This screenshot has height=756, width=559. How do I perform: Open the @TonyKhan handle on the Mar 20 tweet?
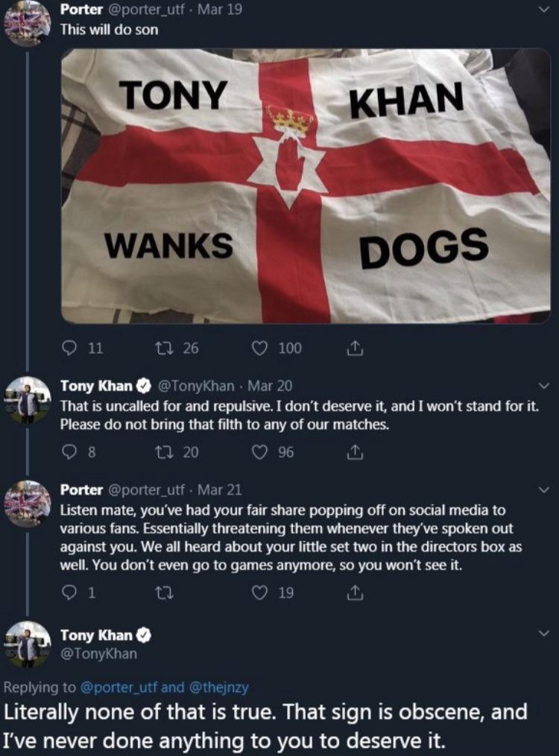click(196, 386)
